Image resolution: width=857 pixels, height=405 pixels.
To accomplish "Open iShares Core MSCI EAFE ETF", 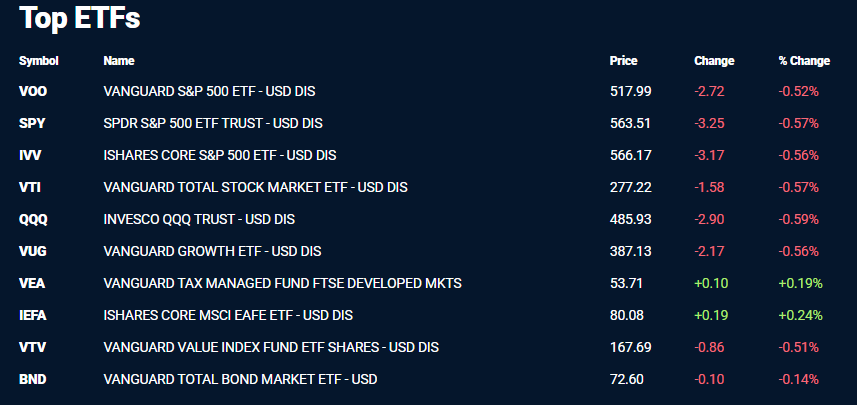I will coord(228,315).
